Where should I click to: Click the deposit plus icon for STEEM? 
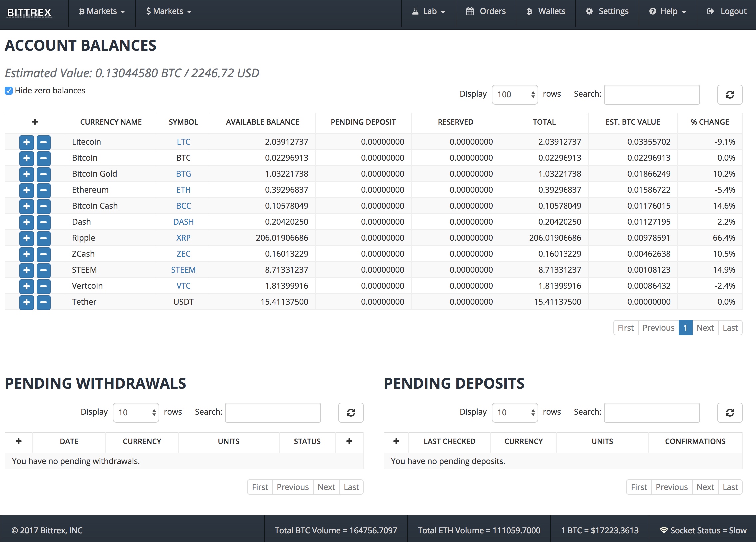pyautogui.click(x=26, y=270)
